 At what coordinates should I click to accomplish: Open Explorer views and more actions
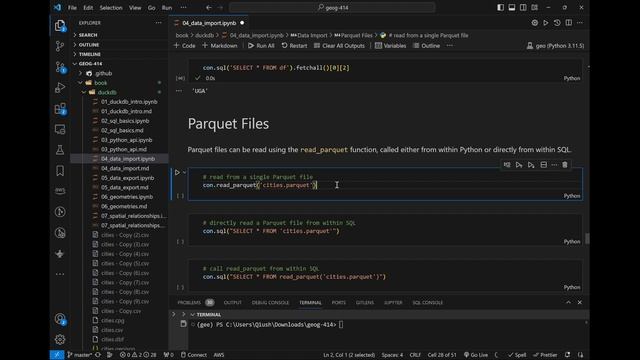[158, 23]
